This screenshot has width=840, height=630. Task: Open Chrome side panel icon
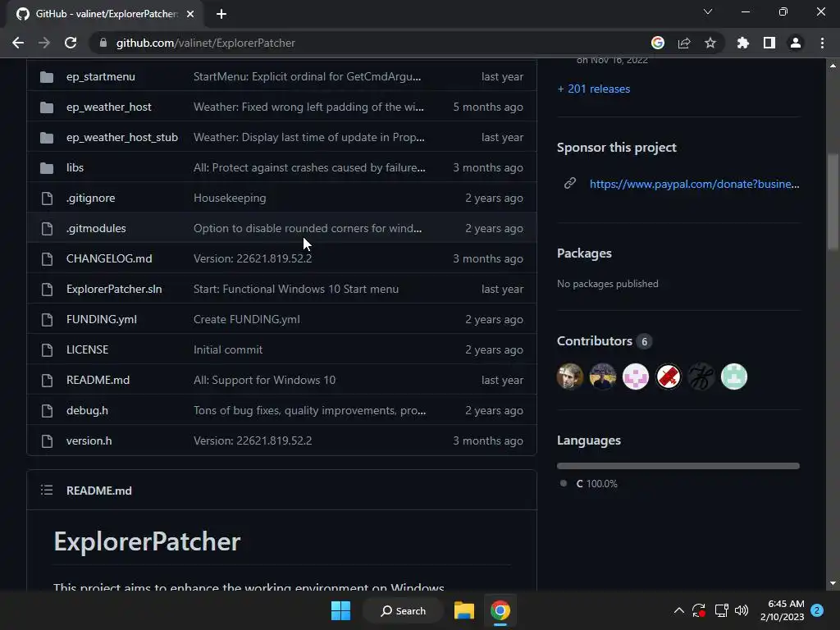point(769,43)
